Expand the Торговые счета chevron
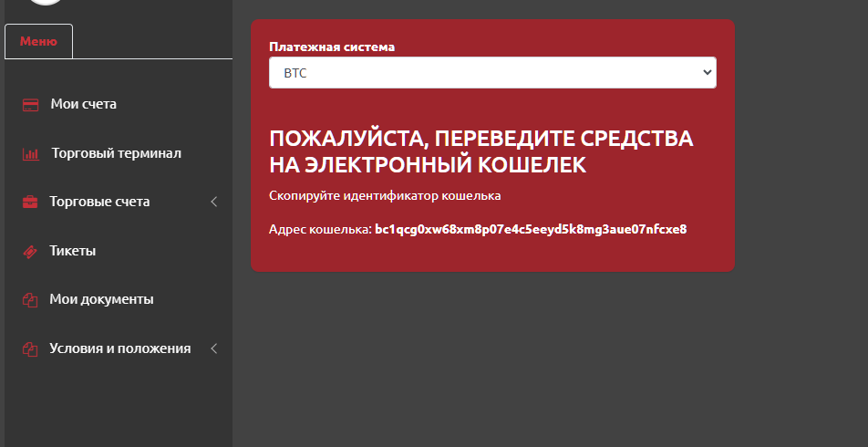Viewport: 868px width, 447px height. (214, 202)
